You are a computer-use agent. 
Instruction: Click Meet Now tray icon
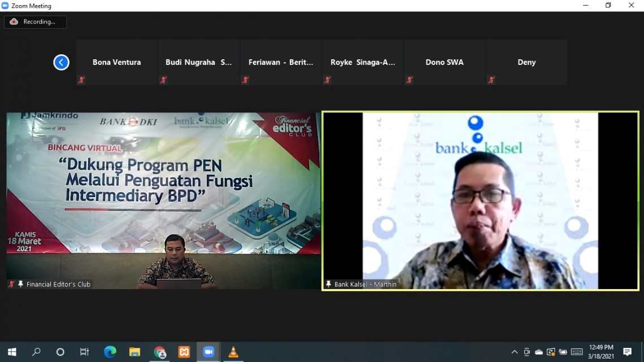pyautogui.click(x=526, y=352)
